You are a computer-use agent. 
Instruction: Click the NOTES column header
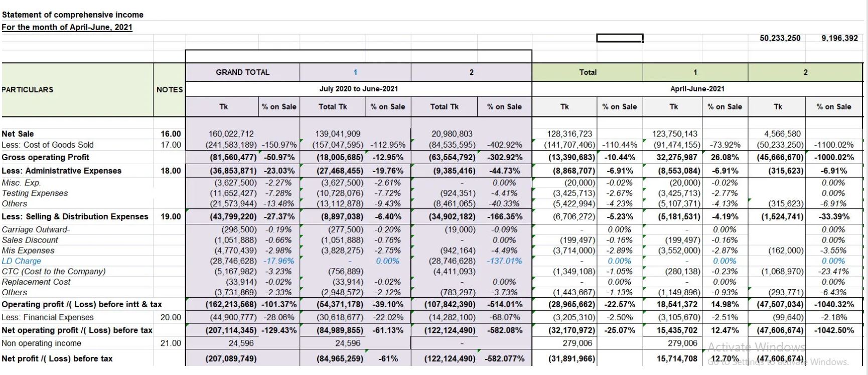coord(170,89)
